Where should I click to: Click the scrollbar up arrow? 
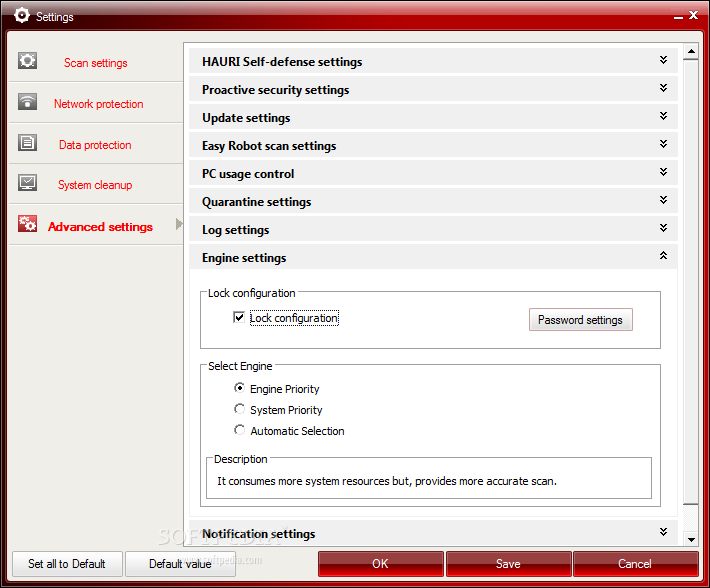(691, 51)
